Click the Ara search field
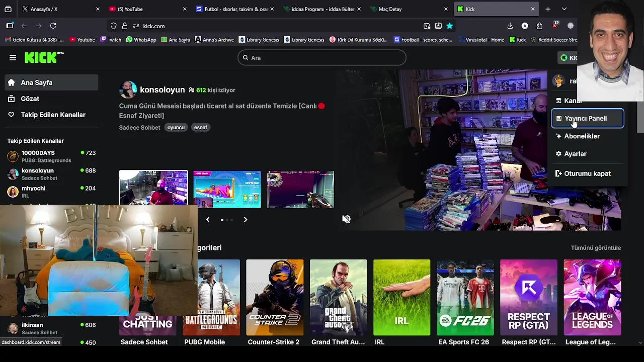 (322, 58)
